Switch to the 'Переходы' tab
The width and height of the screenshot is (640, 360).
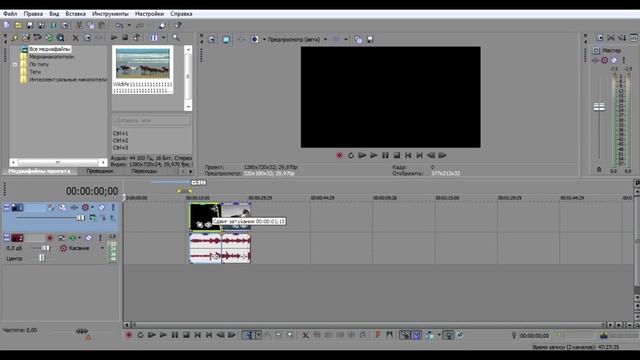click(144, 171)
